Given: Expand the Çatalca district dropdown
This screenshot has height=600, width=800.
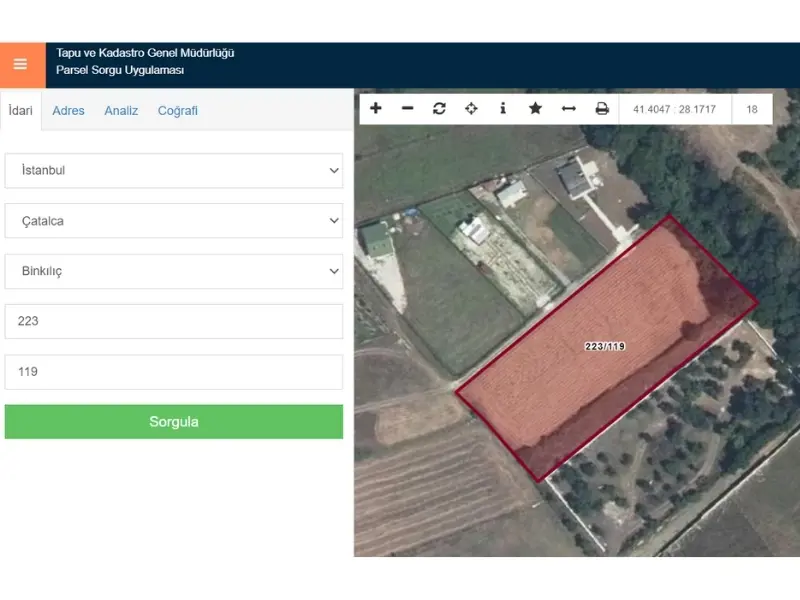Looking at the screenshot, I should coord(174,221).
